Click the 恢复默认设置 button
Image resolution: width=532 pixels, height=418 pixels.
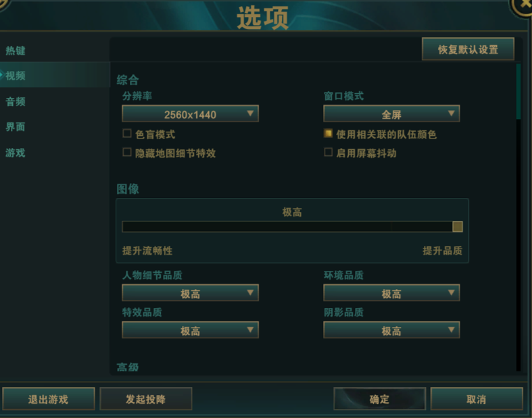coord(468,49)
